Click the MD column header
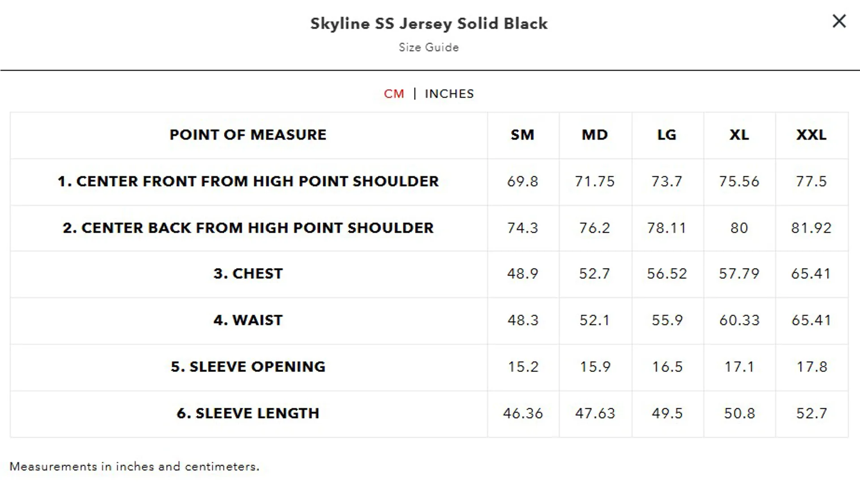 coord(595,135)
